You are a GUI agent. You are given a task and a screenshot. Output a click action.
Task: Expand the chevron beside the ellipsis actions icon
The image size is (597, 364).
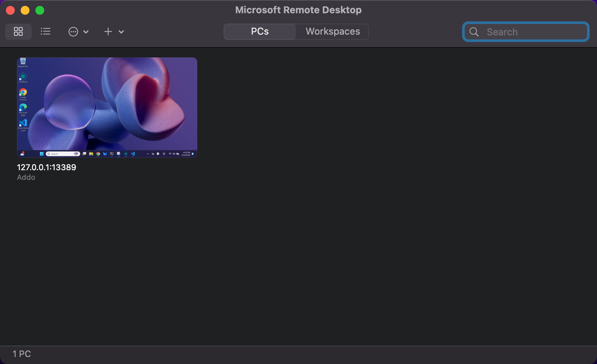click(86, 32)
